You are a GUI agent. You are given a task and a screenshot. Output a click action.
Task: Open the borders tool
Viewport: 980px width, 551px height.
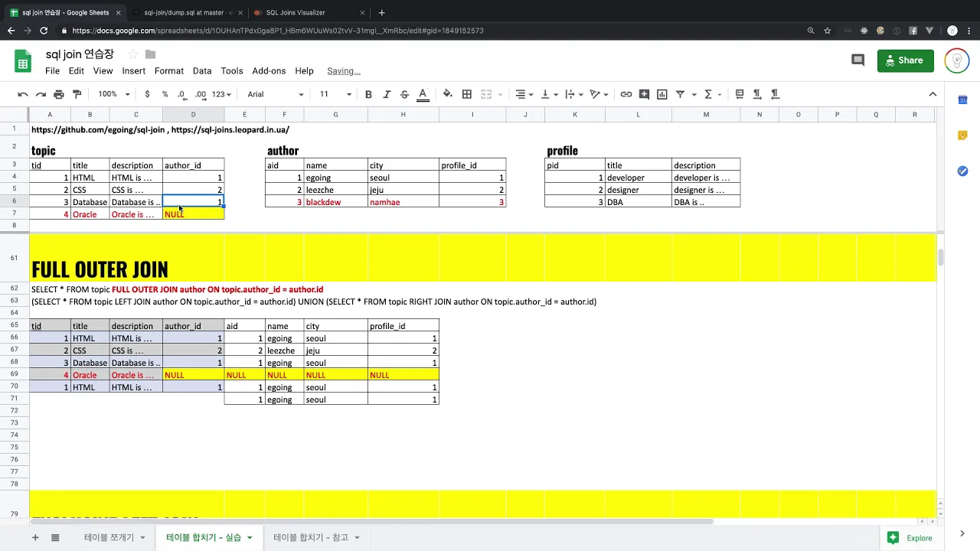click(467, 94)
